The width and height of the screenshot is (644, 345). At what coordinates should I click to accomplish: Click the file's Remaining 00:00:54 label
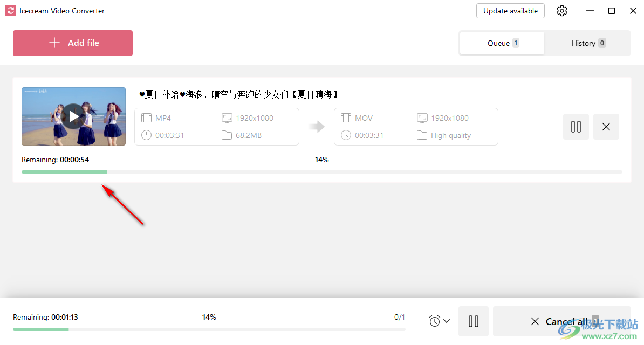pyautogui.click(x=55, y=160)
